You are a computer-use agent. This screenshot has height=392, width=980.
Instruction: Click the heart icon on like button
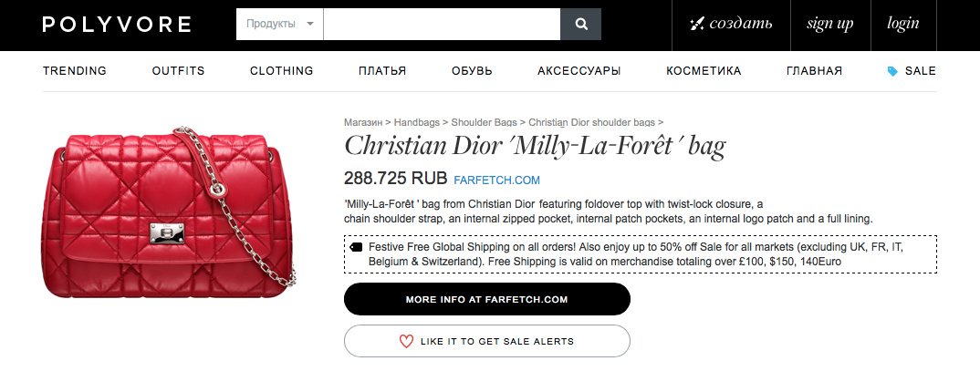406,341
